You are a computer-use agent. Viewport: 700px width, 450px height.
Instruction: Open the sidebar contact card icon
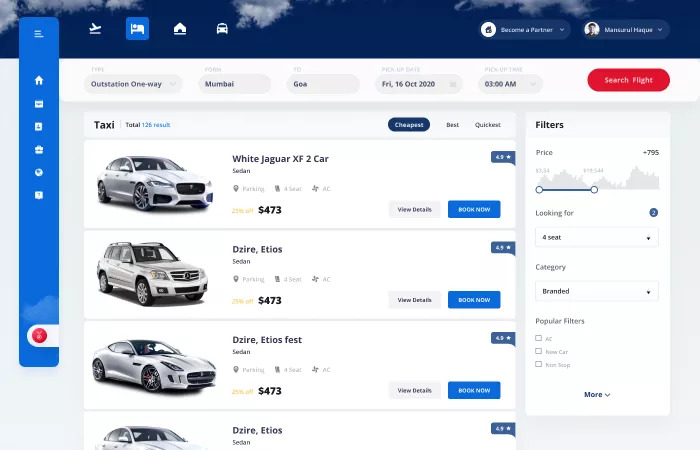[x=39, y=127]
